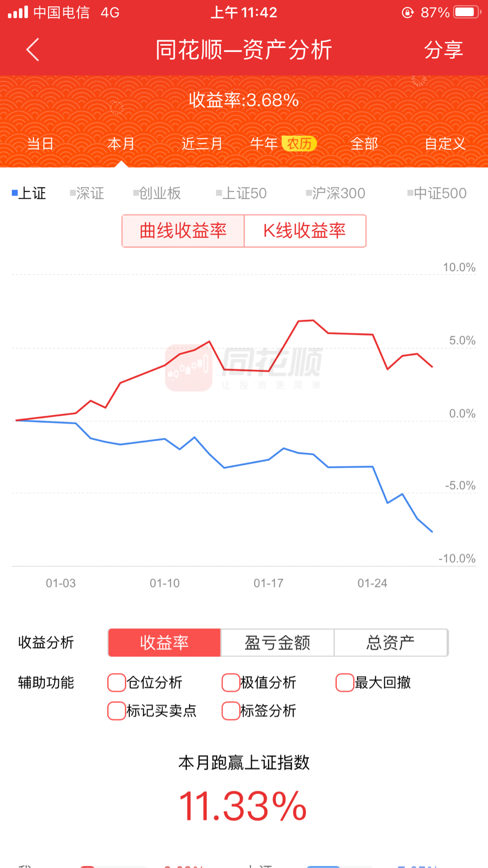Tap the 农历 lunar calendar badge

(x=299, y=143)
